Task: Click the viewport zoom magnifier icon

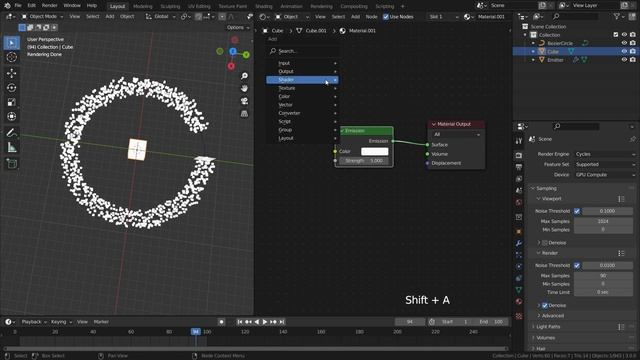Action: point(244,76)
